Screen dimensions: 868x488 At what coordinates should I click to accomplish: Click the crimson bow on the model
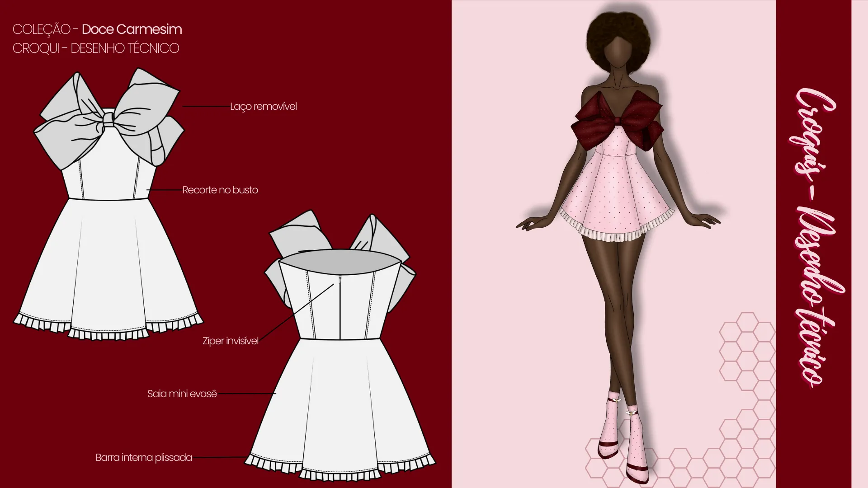coord(617,120)
